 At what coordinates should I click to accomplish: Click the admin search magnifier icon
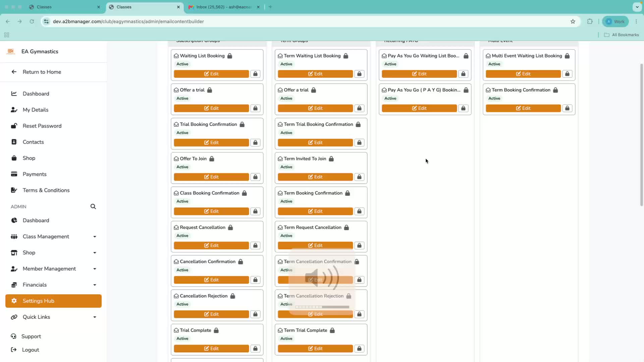[93, 206]
